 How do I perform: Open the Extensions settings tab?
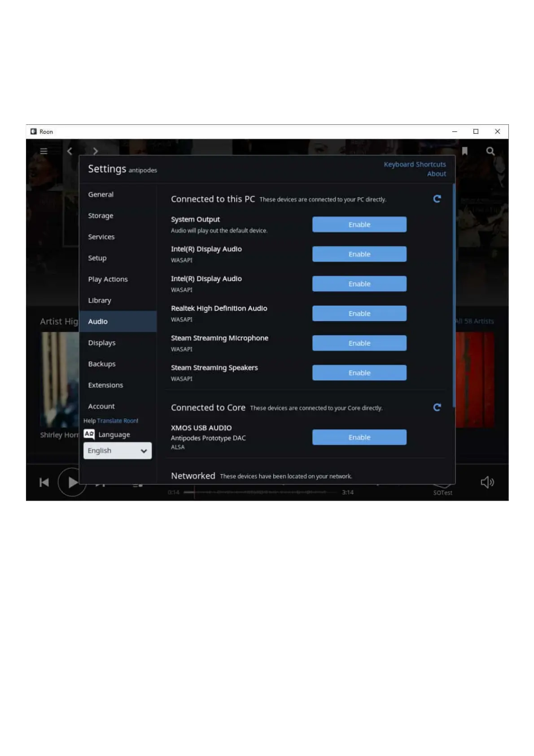pos(118,385)
